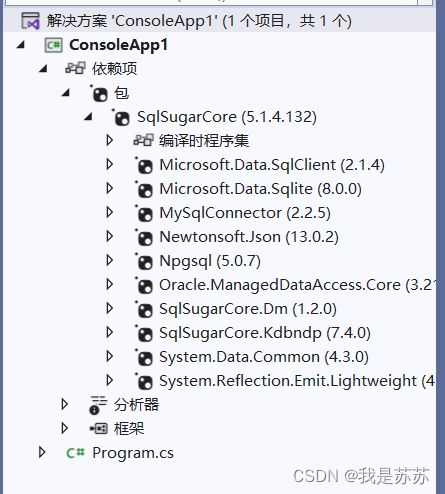Expand SqlSugarCore.Dm (1.2.0) node
The height and width of the screenshot is (494, 445).
pos(109,308)
